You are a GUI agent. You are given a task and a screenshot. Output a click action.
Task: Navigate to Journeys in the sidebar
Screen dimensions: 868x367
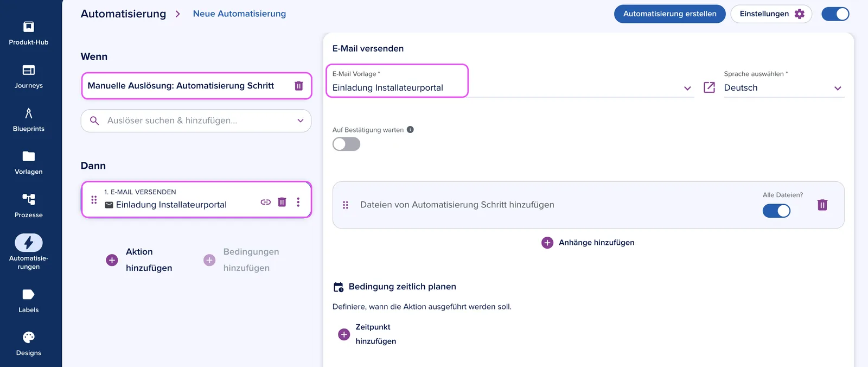(x=29, y=77)
